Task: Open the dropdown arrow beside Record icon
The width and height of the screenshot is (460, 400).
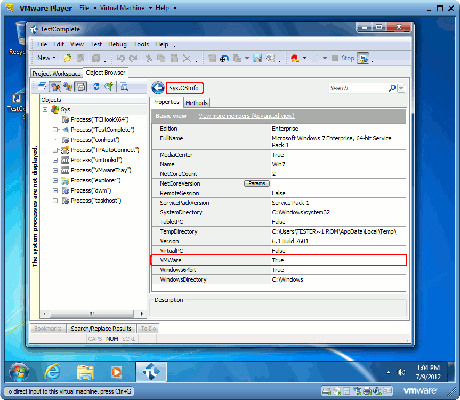Action: click(x=304, y=58)
